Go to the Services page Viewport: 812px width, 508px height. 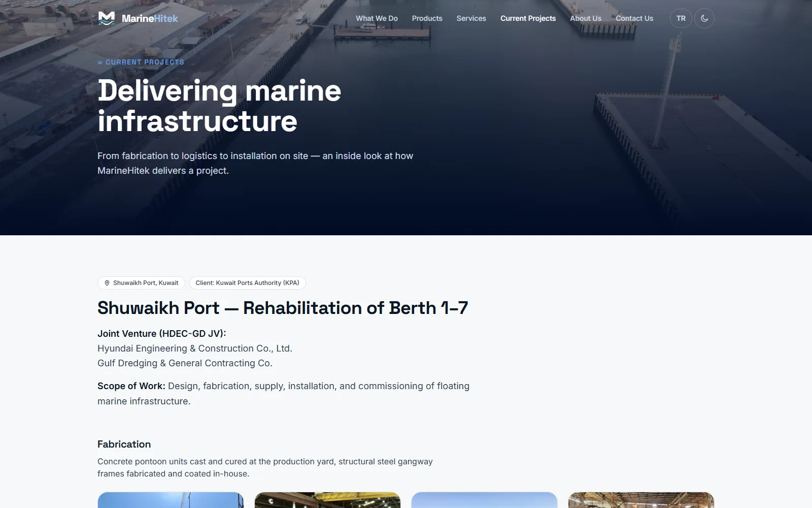click(471, 18)
